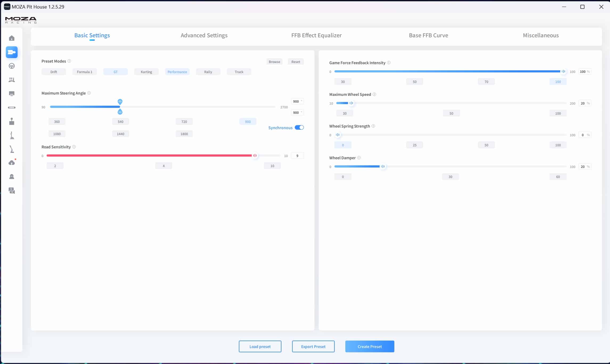Select the Rally preset mode
This screenshot has width=610, height=364.
pyautogui.click(x=208, y=72)
